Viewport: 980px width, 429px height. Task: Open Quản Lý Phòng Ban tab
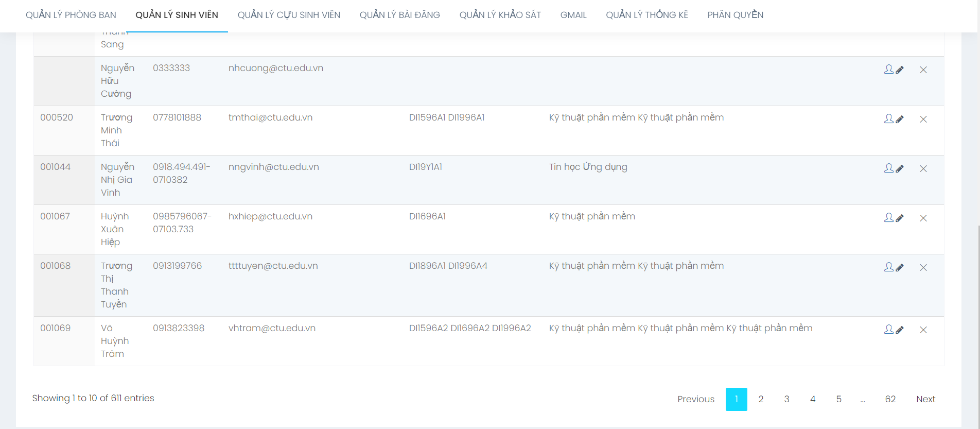point(71,15)
